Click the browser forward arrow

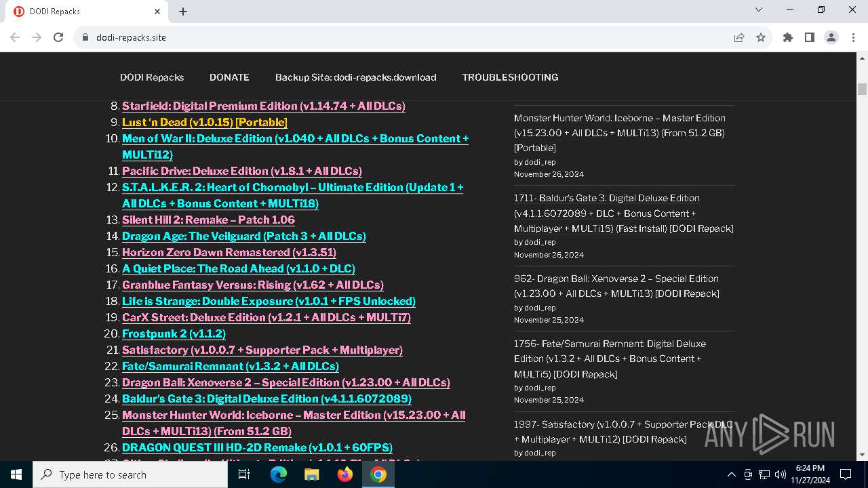pos(37,37)
